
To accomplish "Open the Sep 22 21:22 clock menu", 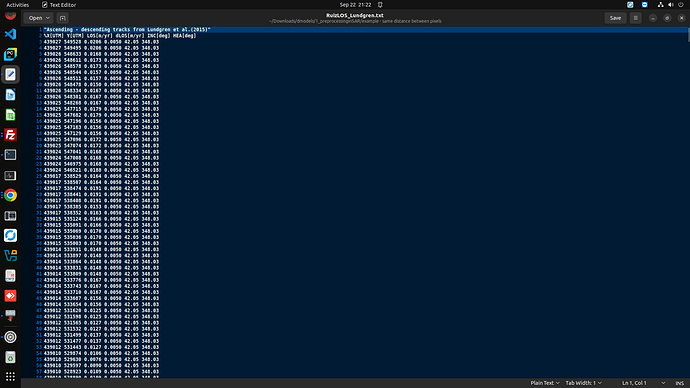I will [x=355, y=5].
